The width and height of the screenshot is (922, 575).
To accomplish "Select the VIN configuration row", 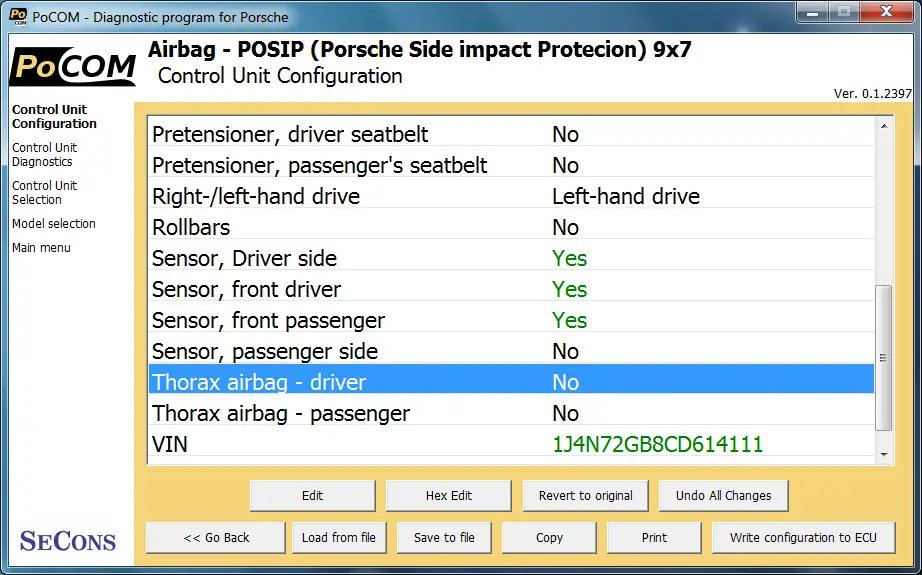I will (511, 444).
